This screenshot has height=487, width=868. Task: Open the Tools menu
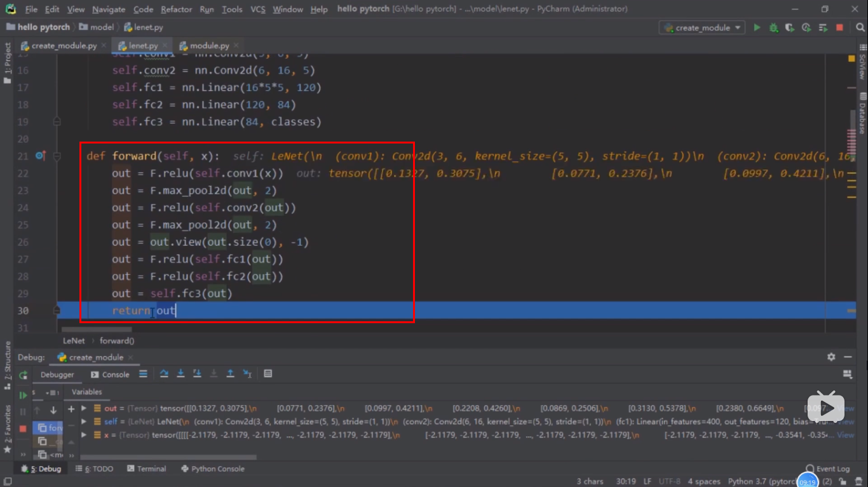(232, 10)
